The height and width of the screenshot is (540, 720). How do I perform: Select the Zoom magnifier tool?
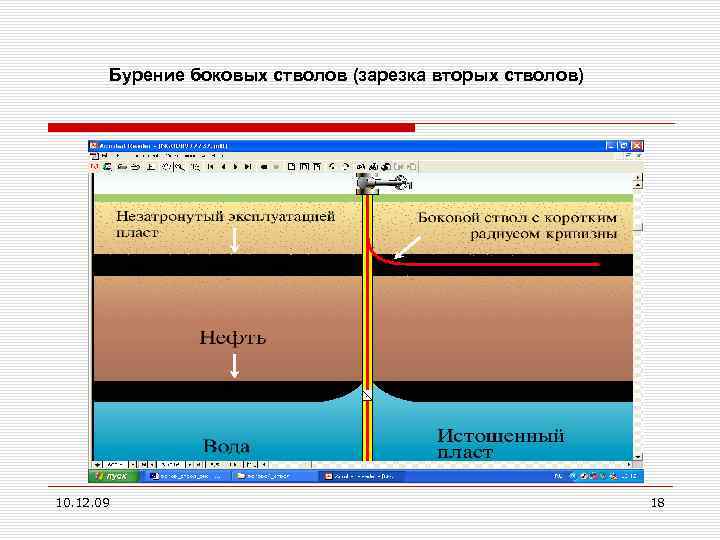[x=180, y=167]
